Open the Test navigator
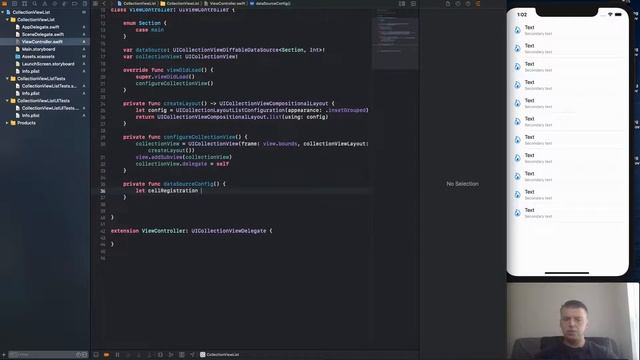Viewport: 640px width, 360px height. pos(55,4)
